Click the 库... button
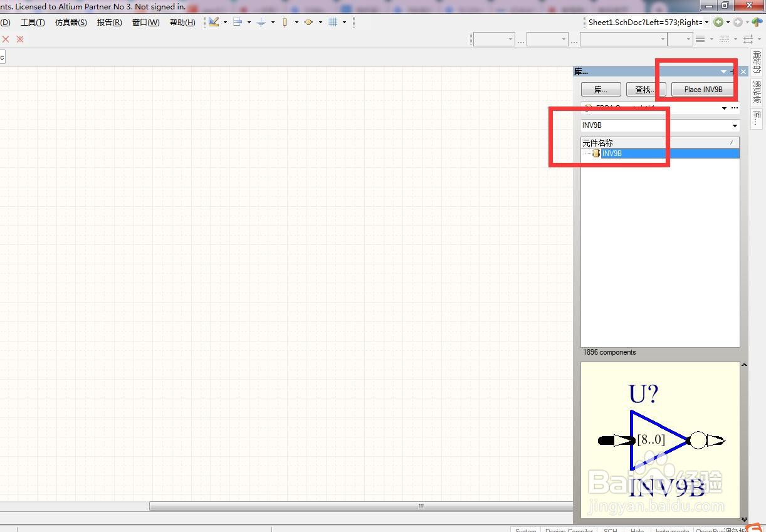The image size is (766, 532). (x=601, y=90)
